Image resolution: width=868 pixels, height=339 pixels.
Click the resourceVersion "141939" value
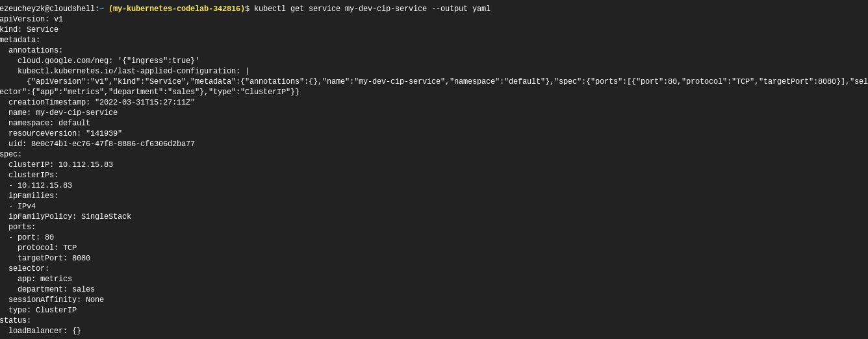103,134
